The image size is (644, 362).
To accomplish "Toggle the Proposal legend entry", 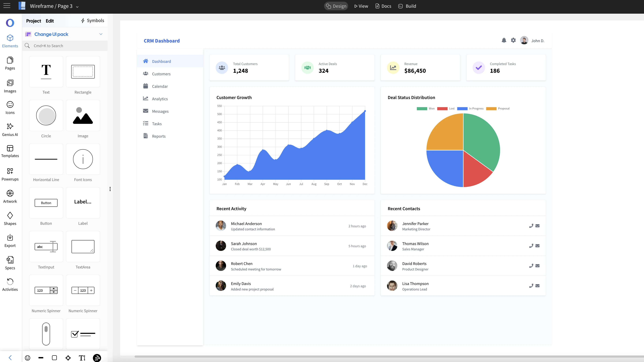I will tap(498, 108).
